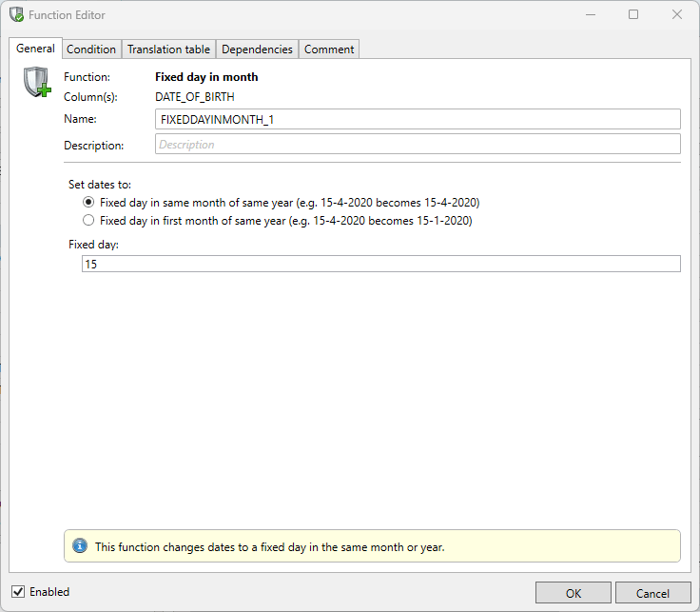Switch to the General tab

pyautogui.click(x=35, y=49)
